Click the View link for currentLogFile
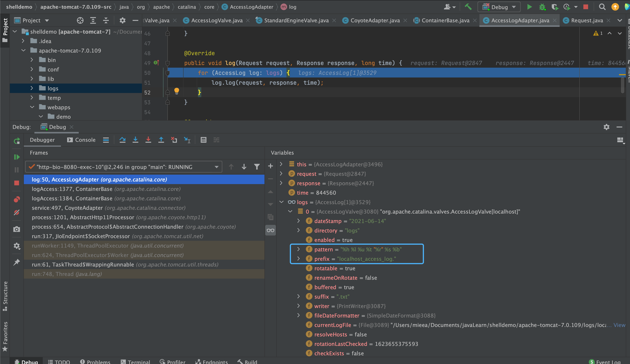630x364 pixels. pyautogui.click(x=619, y=325)
